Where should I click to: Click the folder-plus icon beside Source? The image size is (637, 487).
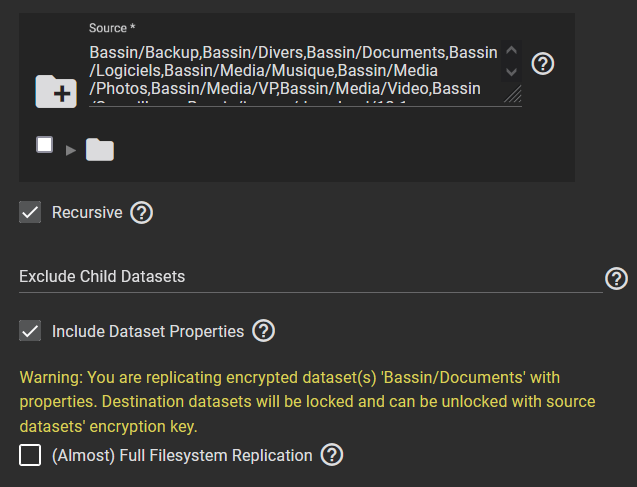click(x=56, y=91)
